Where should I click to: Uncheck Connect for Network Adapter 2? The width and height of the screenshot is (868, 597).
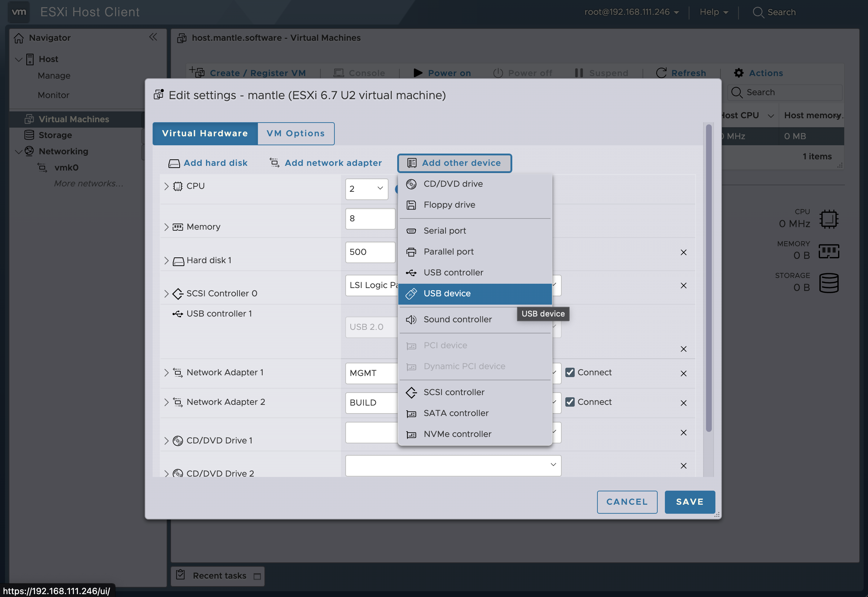(570, 402)
